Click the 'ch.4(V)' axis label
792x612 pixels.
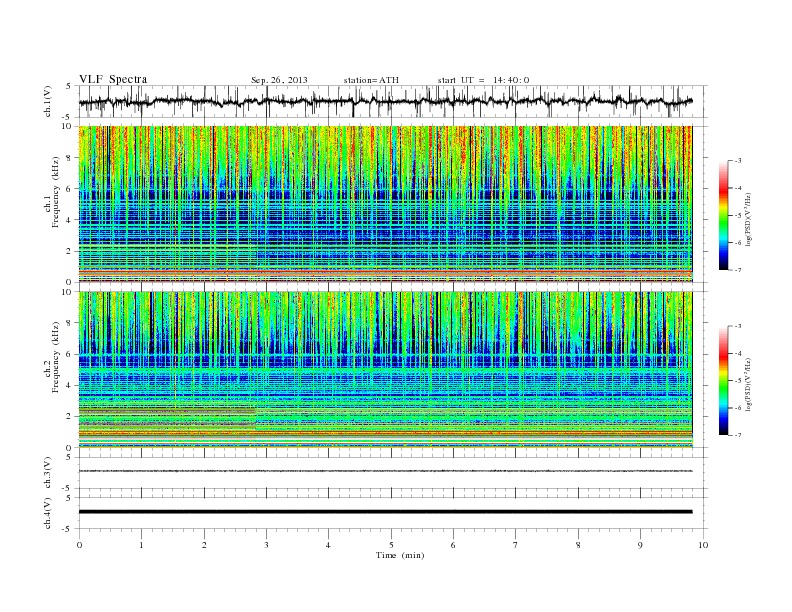(48, 514)
